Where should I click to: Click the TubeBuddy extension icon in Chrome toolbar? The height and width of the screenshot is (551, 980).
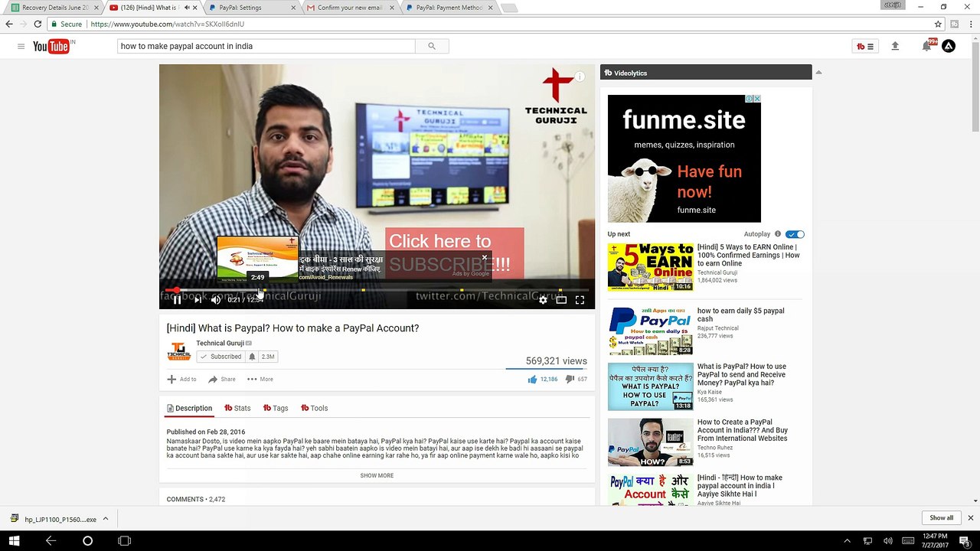click(955, 24)
